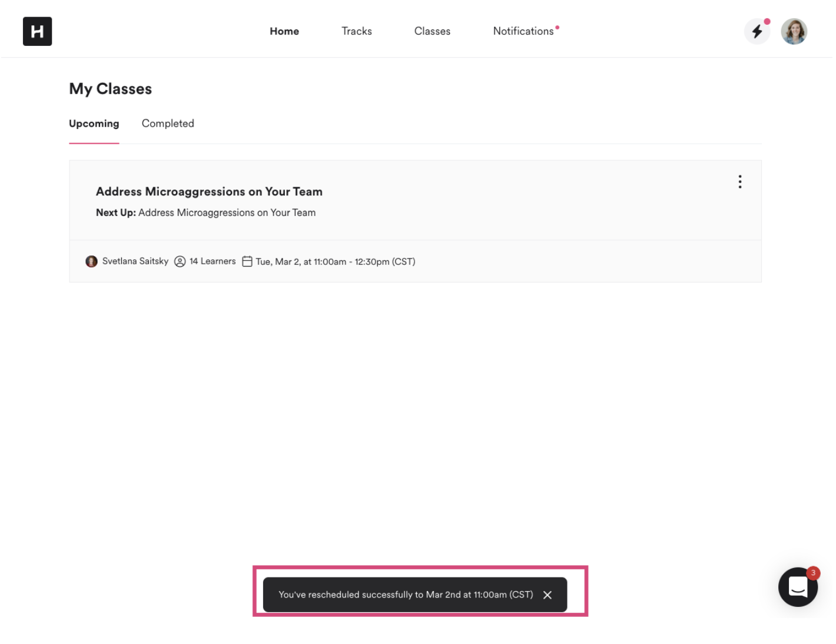Open the user profile avatar menu
The image size is (836, 644).
click(x=794, y=31)
